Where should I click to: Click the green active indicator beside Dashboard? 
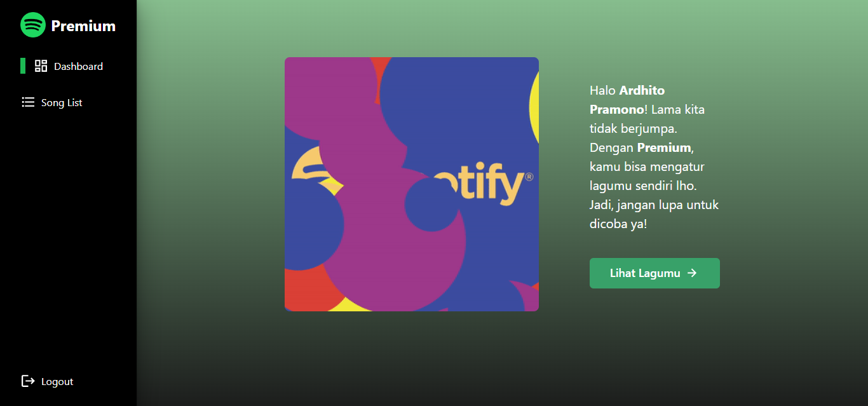pyautogui.click(x=23, y=66)
